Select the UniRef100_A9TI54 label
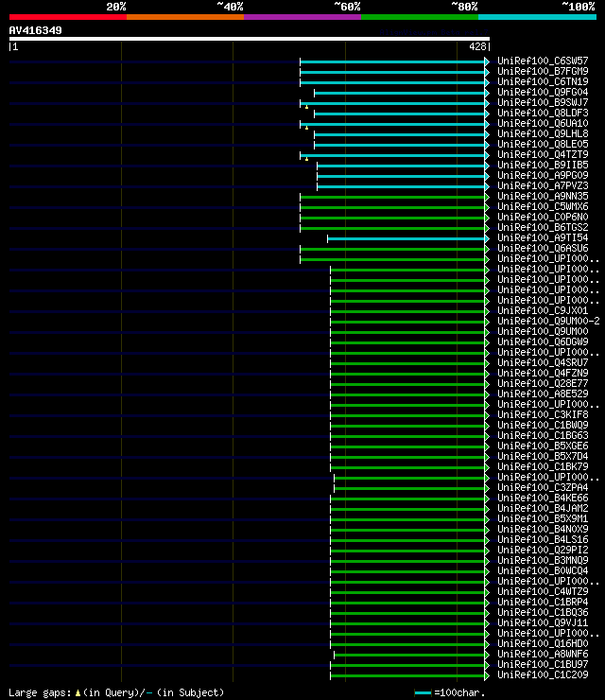This screenshot has width=605, height=700. [x=543, y=238]
